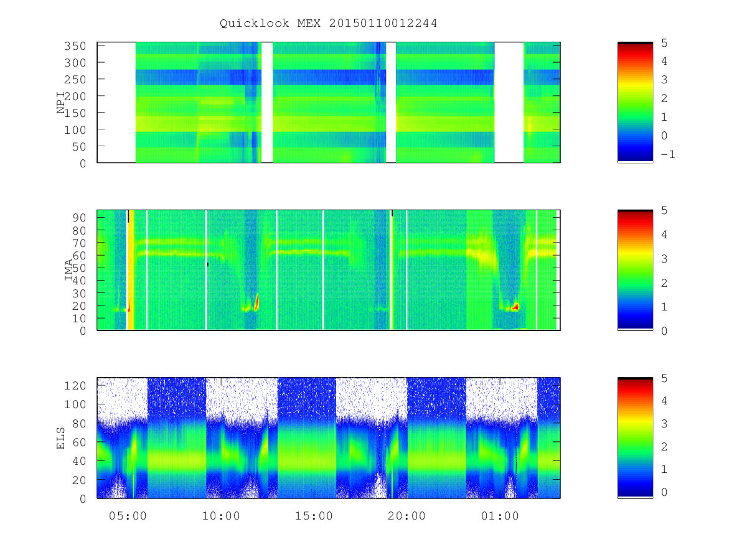Select the IMA y-axis label
This screenshot has height=560, width=747.
coord(68,270)
